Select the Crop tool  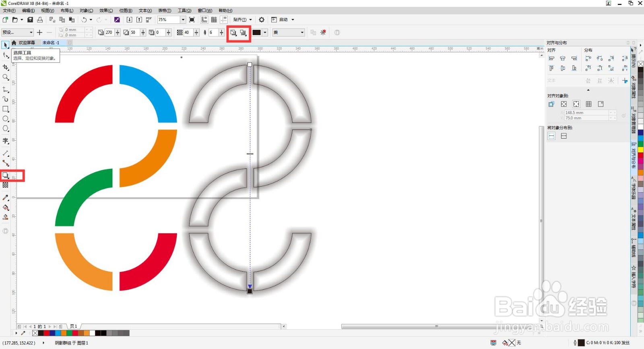[6, 67]
